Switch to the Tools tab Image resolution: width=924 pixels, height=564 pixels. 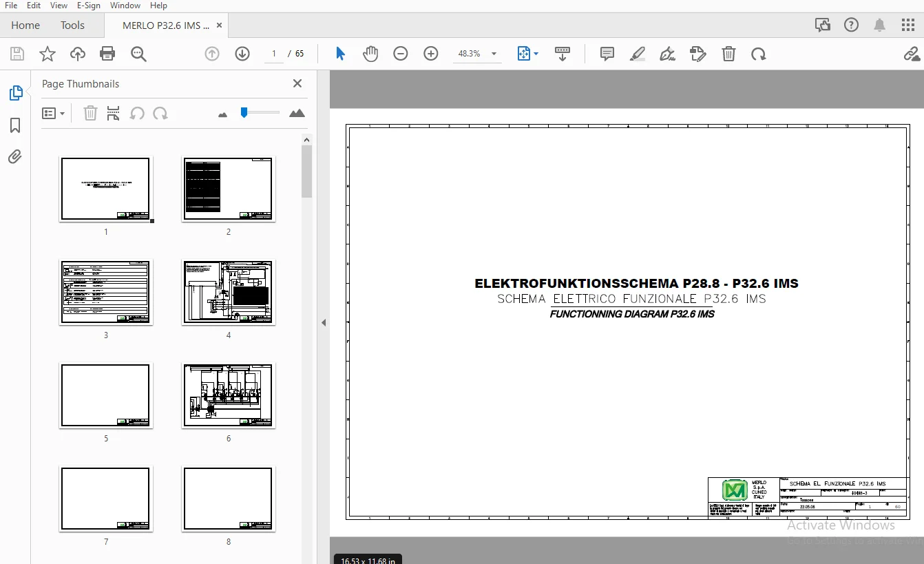(x=72, y=25)
